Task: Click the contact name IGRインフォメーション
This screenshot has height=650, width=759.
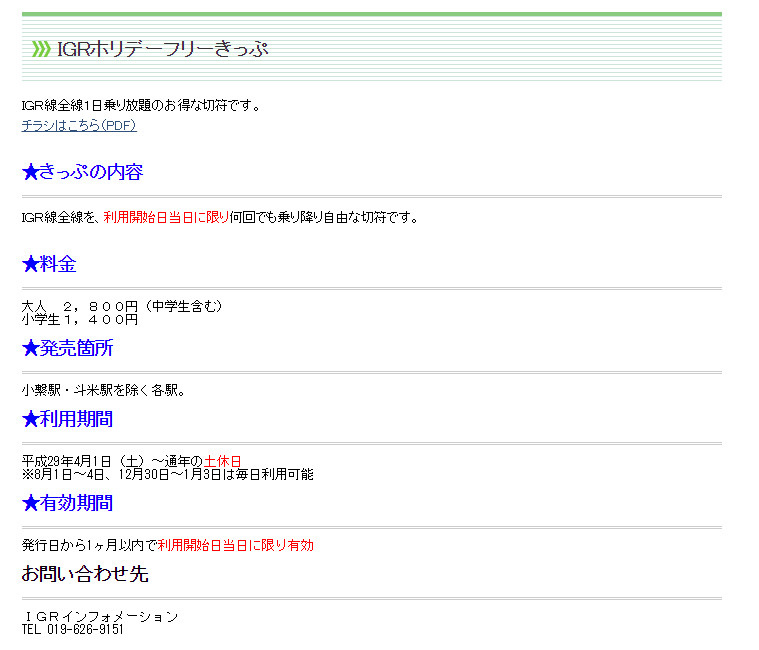Action: coord(102,616)
